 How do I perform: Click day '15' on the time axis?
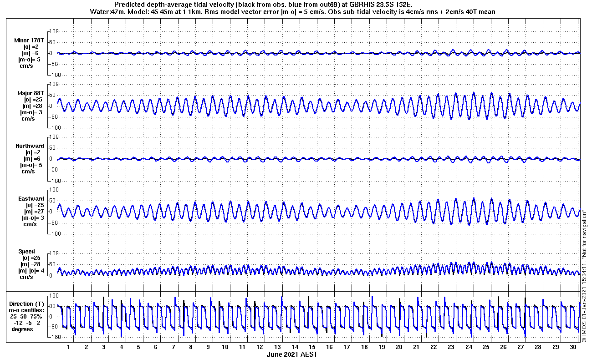pyautogui.click(x=312, y=347)
